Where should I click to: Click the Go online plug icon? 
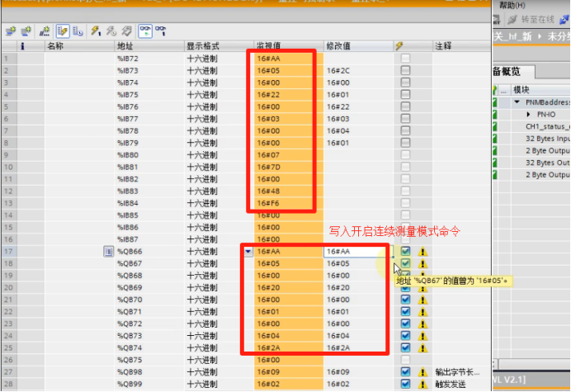[x=512, y=19]
